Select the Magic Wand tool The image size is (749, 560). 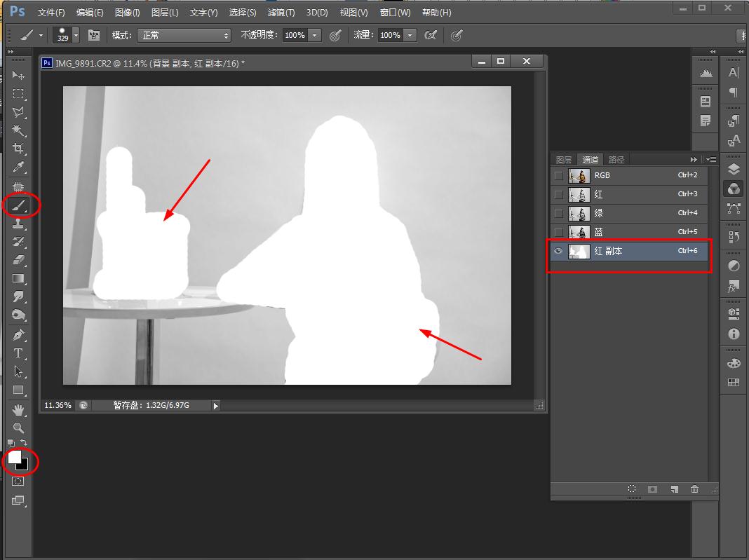(x=19, y=130)
